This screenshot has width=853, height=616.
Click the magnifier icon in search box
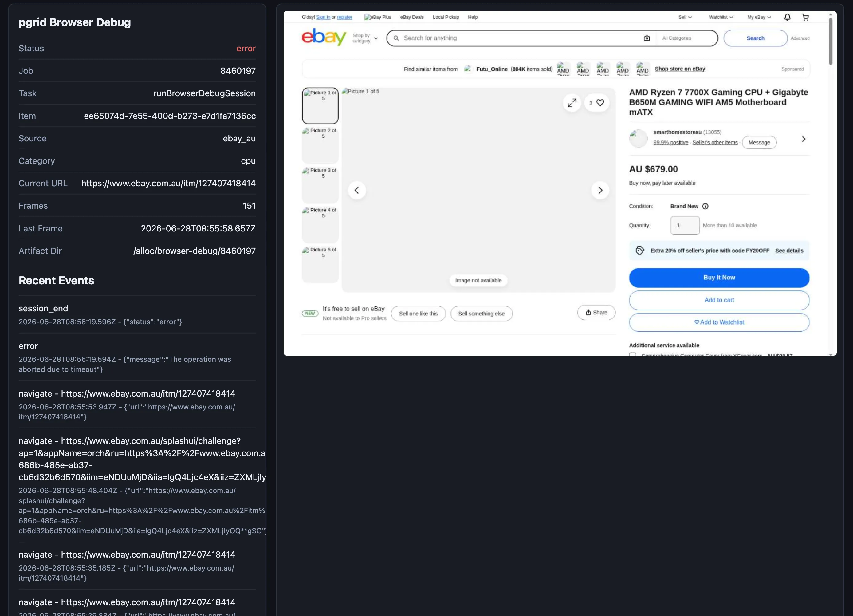click(x=396, y=38)
